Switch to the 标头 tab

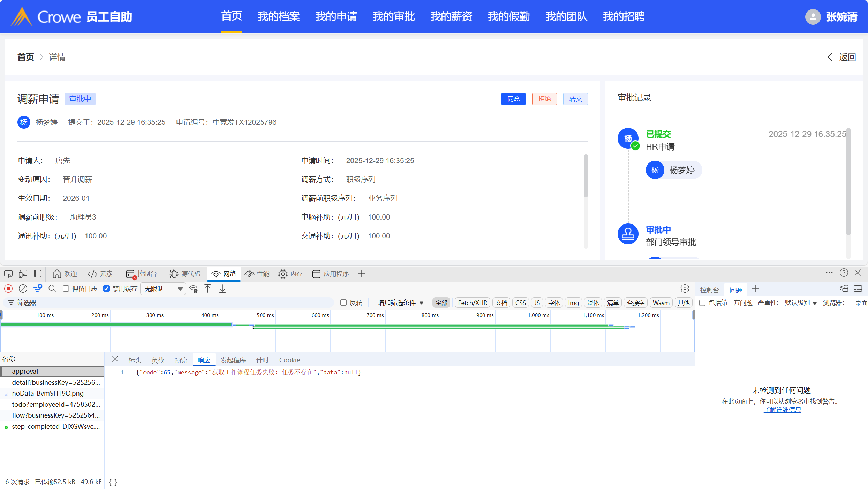coord(135,360)
